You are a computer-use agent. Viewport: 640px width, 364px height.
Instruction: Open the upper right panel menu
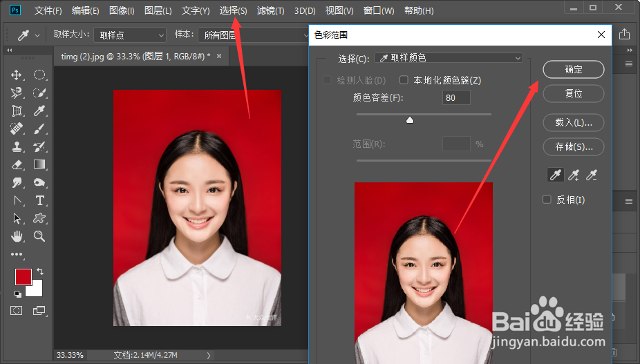629,64
